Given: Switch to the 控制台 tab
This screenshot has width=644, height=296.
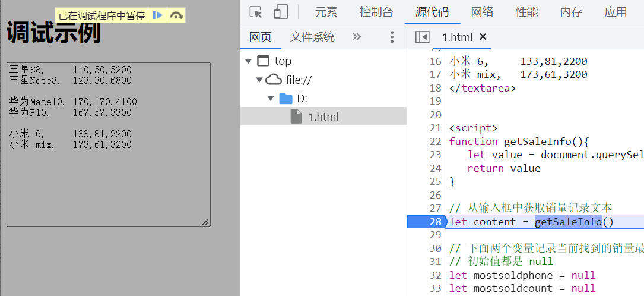Looking at the screenshot, I should (376, 12).
